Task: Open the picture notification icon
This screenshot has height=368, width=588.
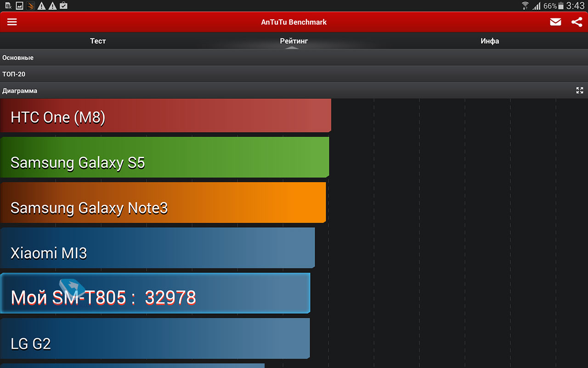Action: coord(19,6)
